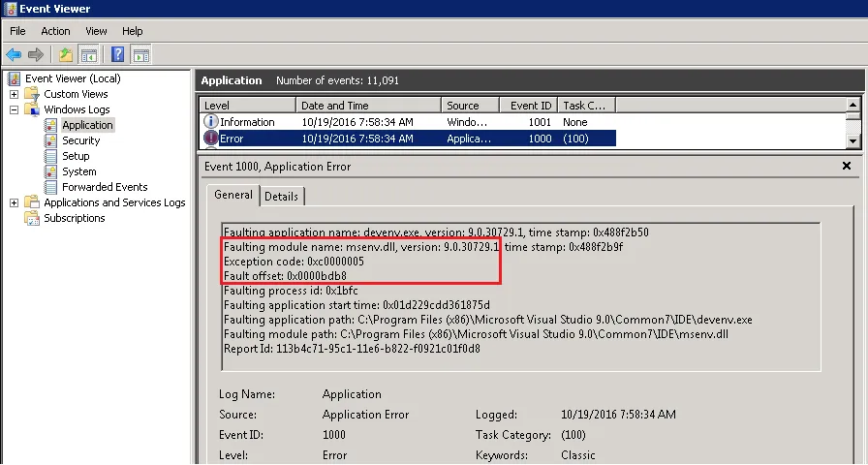Click the Event Viewer title bar icon
This screenshot has width=868, height=465.
(10, 9)
